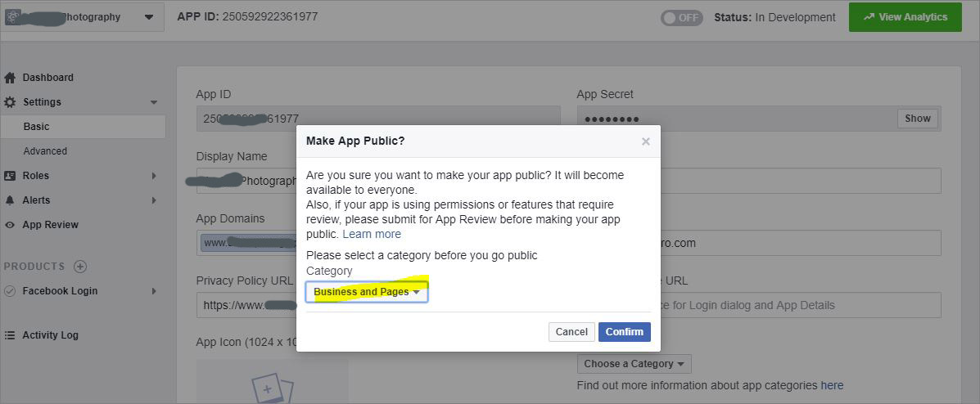Close the Make App Public dialog
Image resolution: width=980 pixels, height=404 pixels.
coord(646,141)
